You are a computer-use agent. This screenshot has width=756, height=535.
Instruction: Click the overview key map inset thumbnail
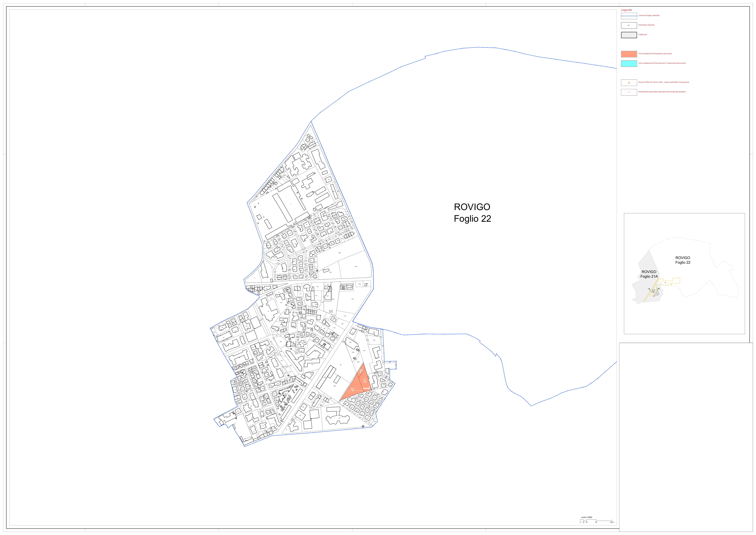684,274
